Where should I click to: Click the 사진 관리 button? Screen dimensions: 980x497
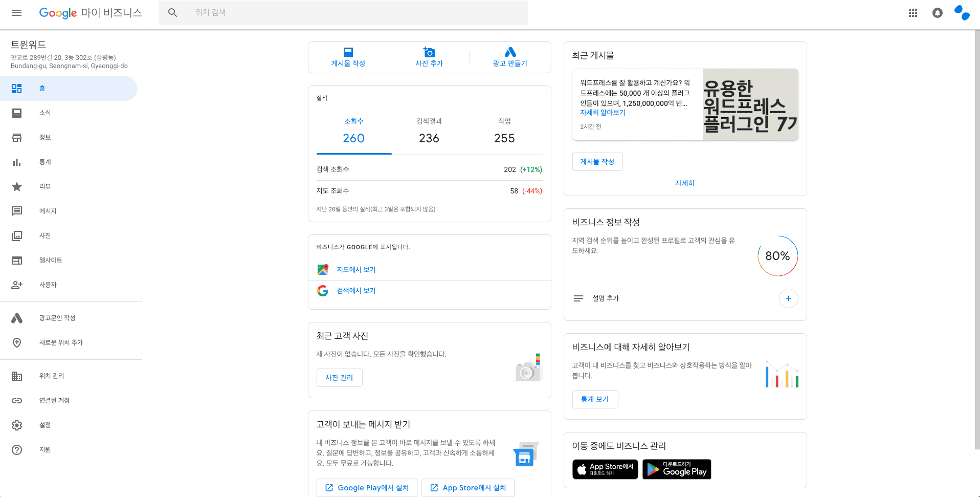(x=339, y=378)
